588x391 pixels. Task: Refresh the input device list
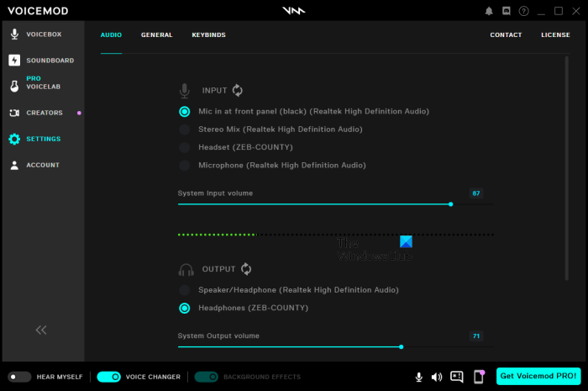(x=238, y=91)
